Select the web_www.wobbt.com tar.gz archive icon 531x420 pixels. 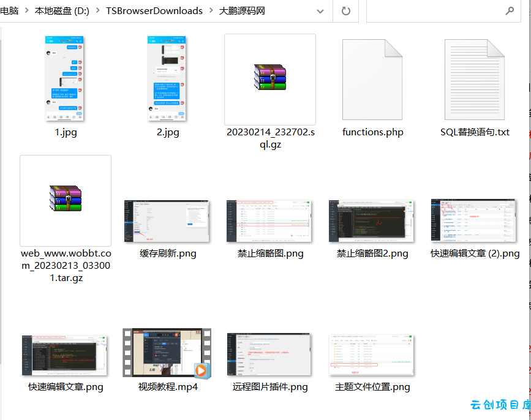pos(66,198)
